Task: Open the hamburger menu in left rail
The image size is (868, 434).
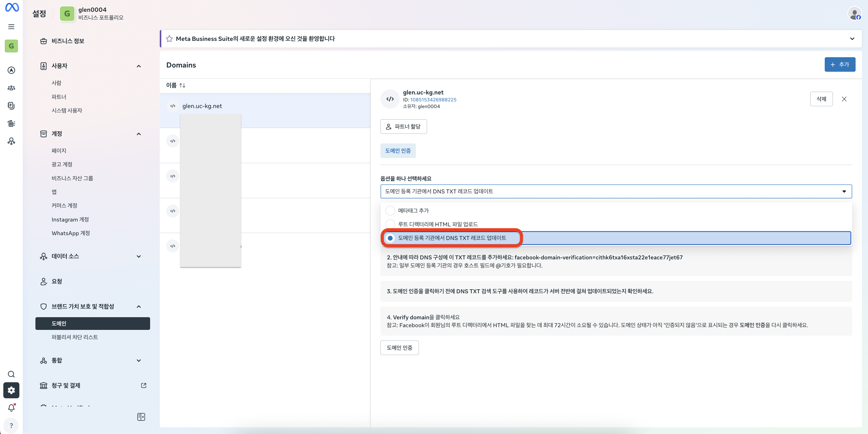Action: coord(11,27)
